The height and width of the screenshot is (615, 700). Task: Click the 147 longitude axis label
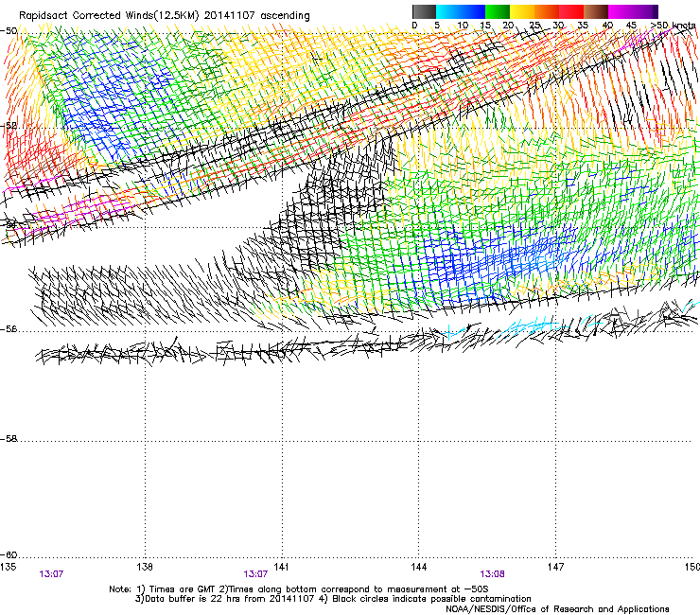(x=555, y=567)
